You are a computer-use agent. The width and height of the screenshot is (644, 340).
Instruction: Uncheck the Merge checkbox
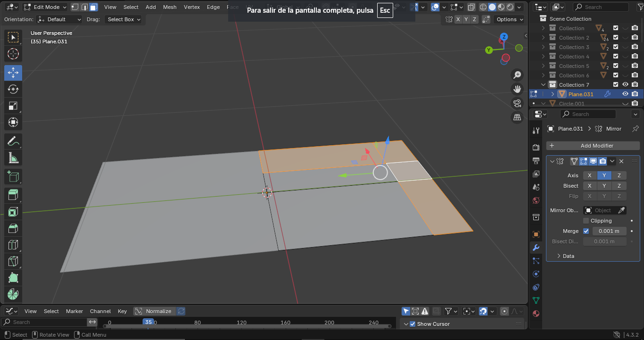(x=586, y=231)
